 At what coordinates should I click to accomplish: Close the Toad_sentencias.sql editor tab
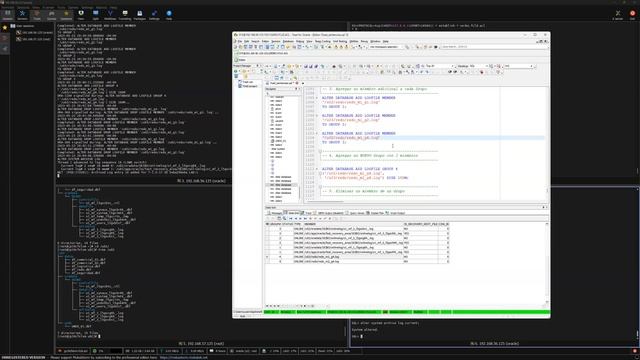click(x=297, y=83)
